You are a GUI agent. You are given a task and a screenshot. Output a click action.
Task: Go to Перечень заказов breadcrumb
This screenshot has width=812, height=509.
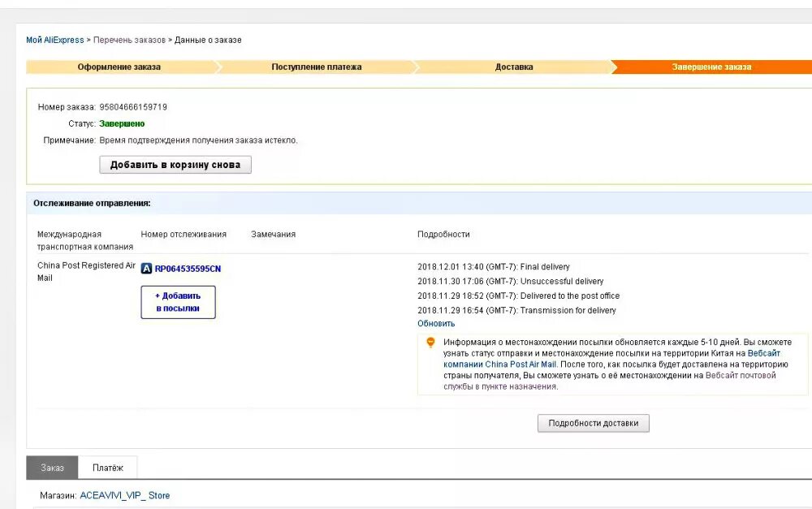(x=129, y=40)
